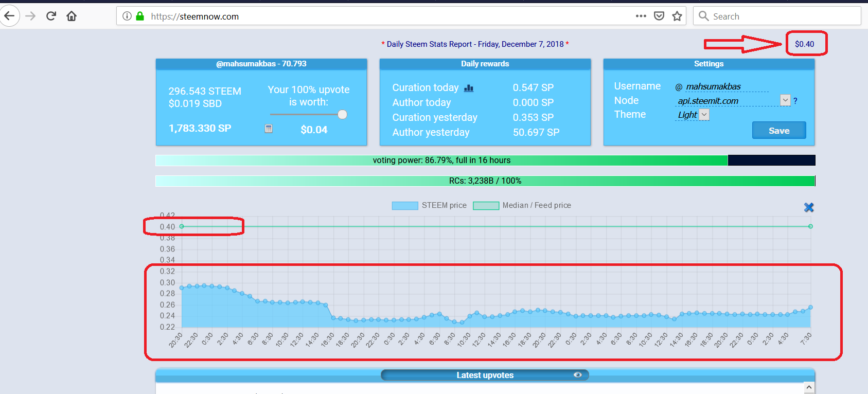
Task: Click the voting power progress bar
Action: click(485, 160)
